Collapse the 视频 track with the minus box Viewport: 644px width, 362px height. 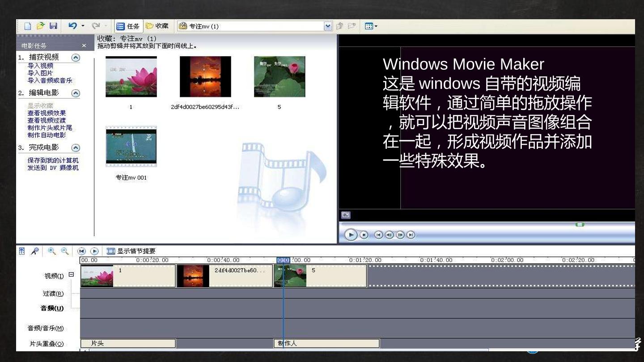tap(71, 275)
